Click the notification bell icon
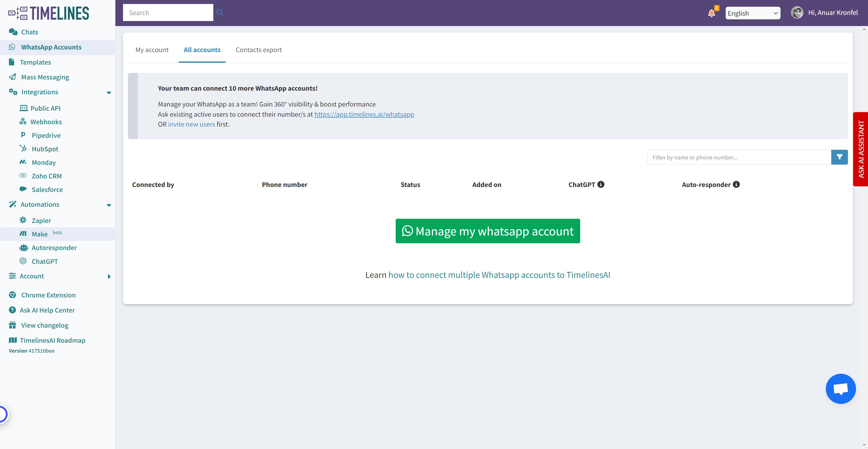The height and width of the screenshot is (449, 868). (x=711, y=13)
